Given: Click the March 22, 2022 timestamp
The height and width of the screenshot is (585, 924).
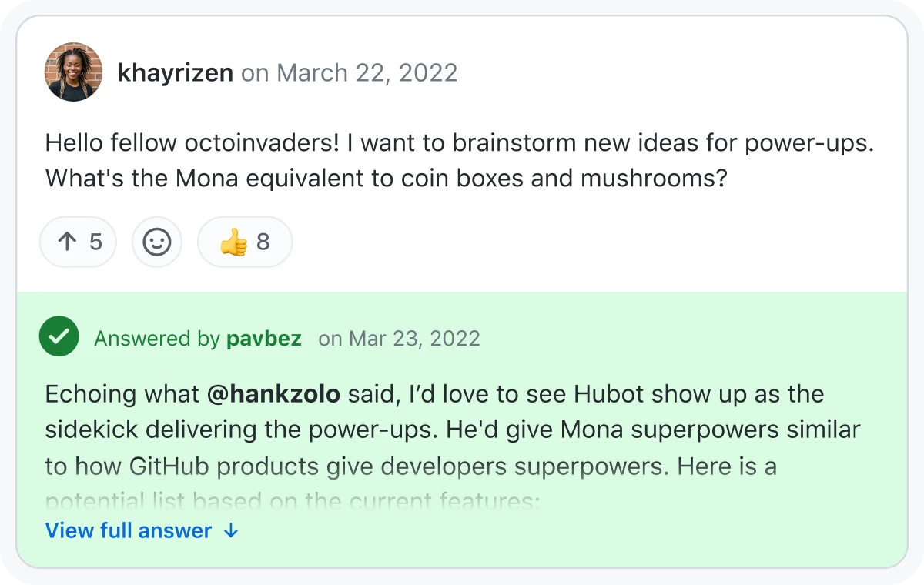Looking at the screenshot, I should 367,72.
